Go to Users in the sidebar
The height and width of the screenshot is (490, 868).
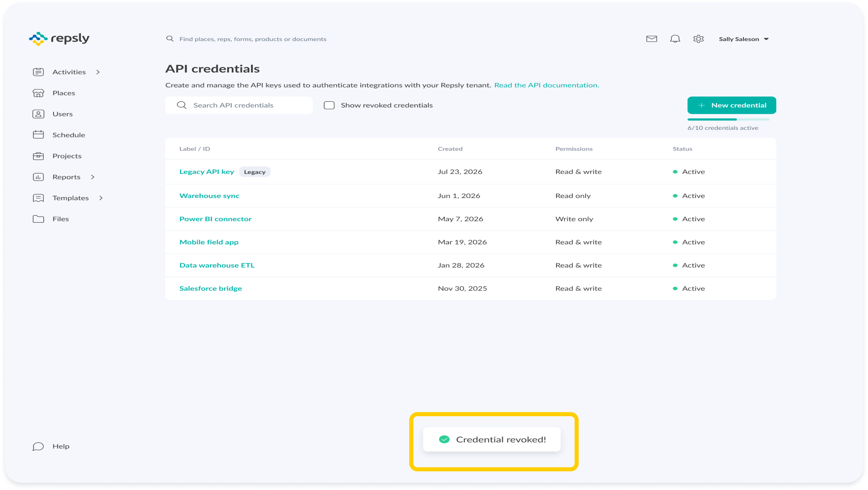point(62,114)
